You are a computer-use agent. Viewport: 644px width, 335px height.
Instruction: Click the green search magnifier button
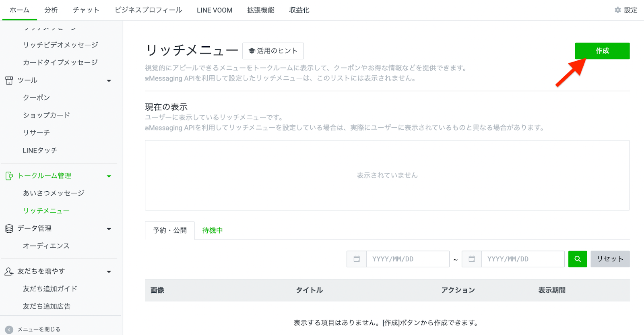pos(577,259)
